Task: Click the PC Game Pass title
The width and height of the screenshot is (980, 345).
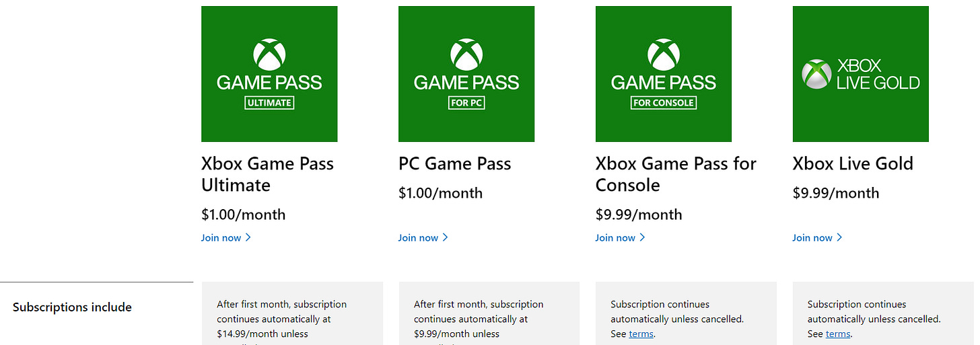Action: (x=455, y=163)
